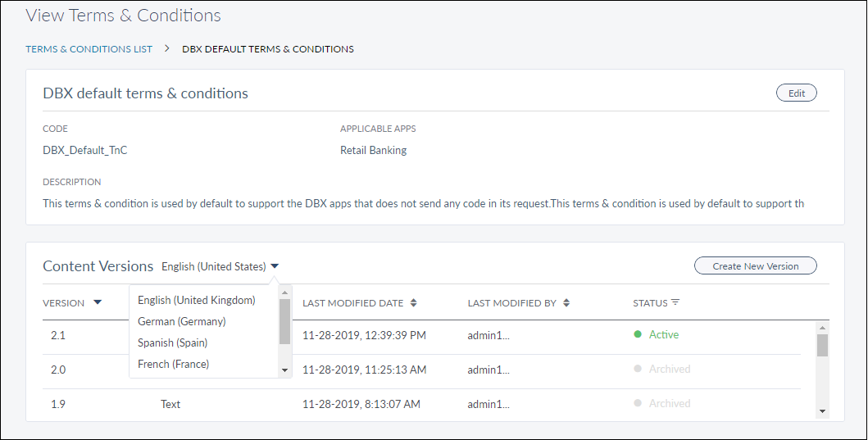Click Create New Version button
Image resolution: width=868 pixels, height=440 pixels.
tap(755, 266)
